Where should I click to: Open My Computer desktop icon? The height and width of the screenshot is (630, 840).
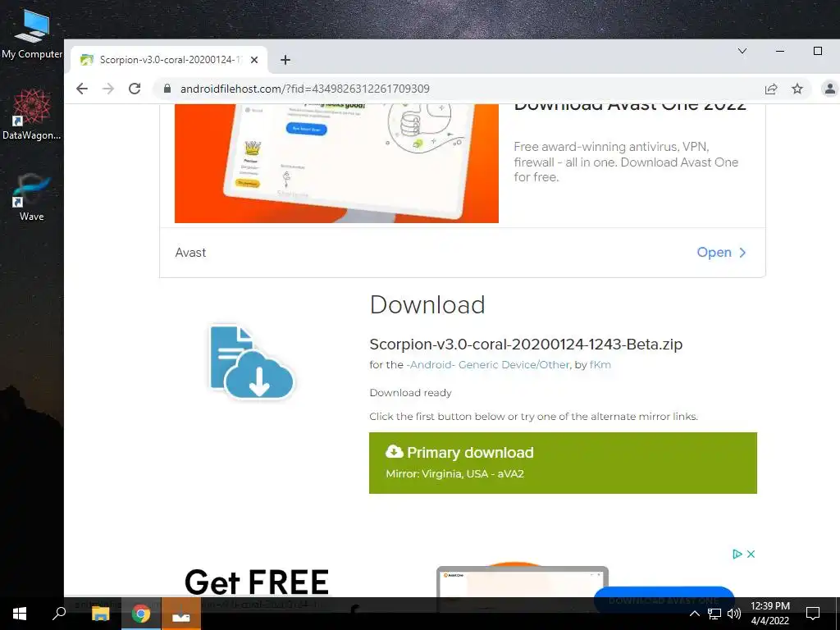(x=32, y=34)
